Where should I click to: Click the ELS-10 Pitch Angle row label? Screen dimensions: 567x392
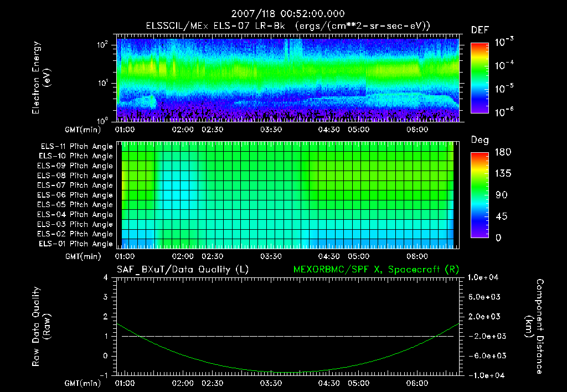(x=76, y=156)
